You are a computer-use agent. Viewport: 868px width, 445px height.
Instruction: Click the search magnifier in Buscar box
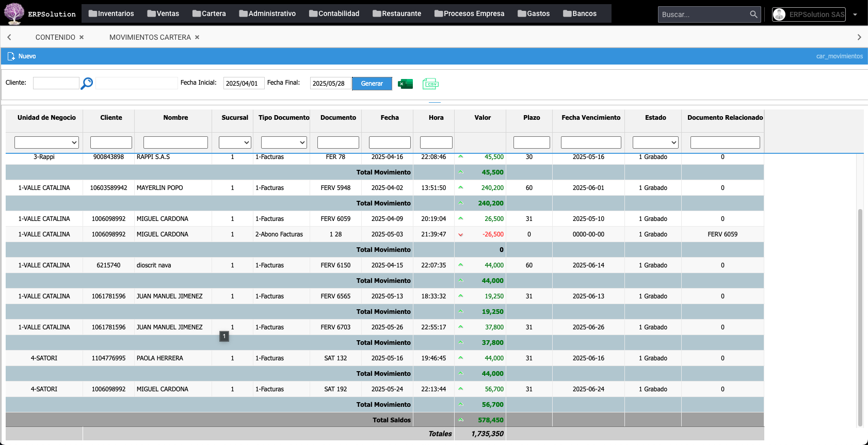[753, 14]
